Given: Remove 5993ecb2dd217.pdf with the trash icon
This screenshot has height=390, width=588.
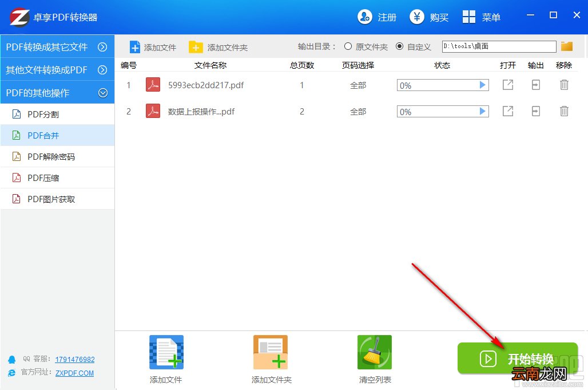Looking at the screenshot, I should (564, 85).
